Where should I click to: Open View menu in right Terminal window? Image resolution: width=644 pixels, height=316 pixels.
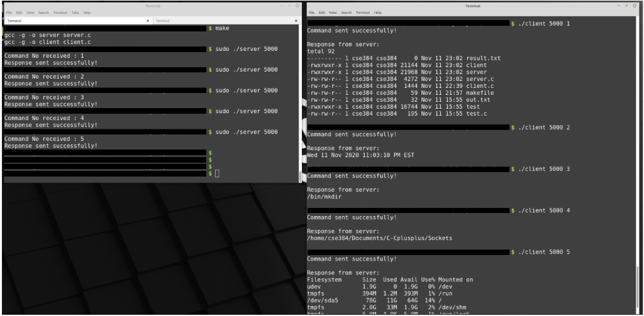click(333, 13)
